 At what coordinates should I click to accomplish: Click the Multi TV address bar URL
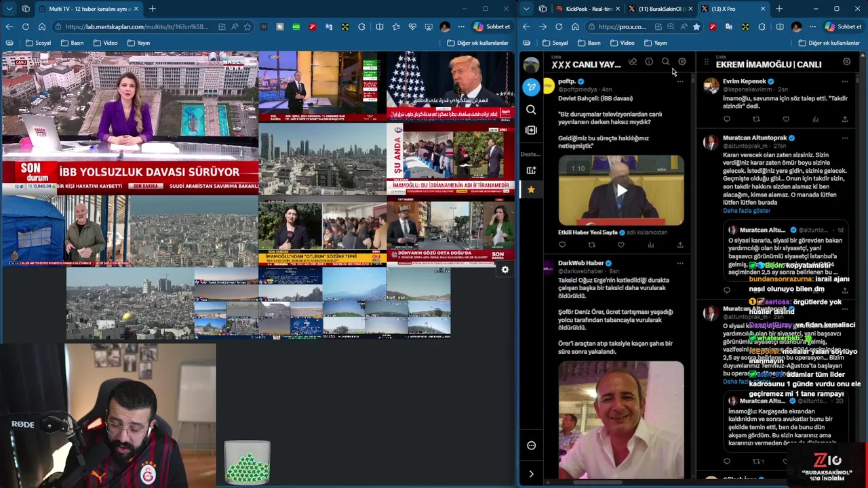[137, 26]
